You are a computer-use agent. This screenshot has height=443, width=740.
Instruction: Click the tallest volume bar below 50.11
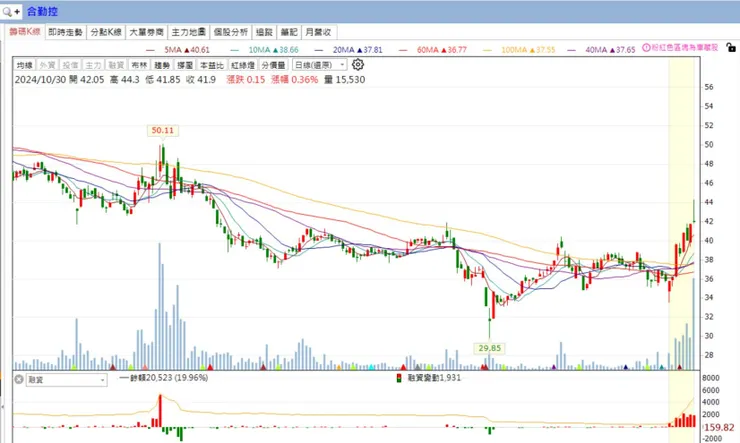160,306
